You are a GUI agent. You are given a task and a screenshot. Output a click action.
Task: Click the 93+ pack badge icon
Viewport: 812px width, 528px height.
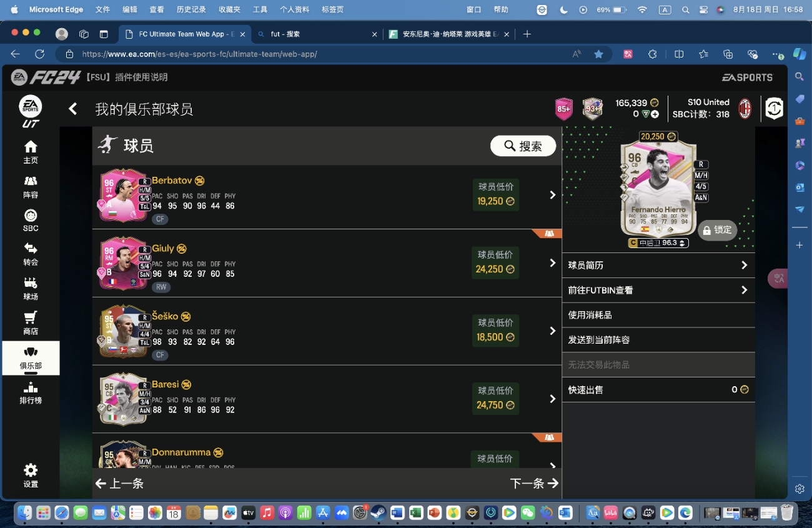point(592,109)
